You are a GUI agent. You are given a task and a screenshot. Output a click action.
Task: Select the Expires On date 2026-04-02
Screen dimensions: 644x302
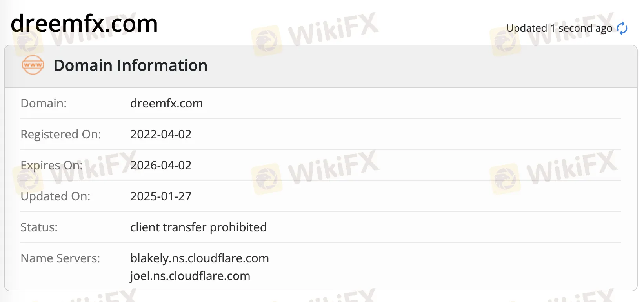(161, 165)
